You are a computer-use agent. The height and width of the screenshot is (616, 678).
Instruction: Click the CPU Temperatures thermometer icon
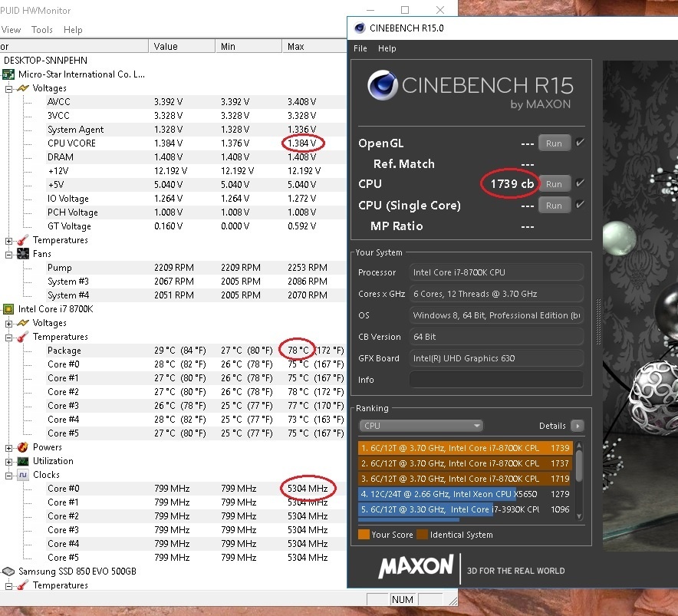[x=22, y=337]
